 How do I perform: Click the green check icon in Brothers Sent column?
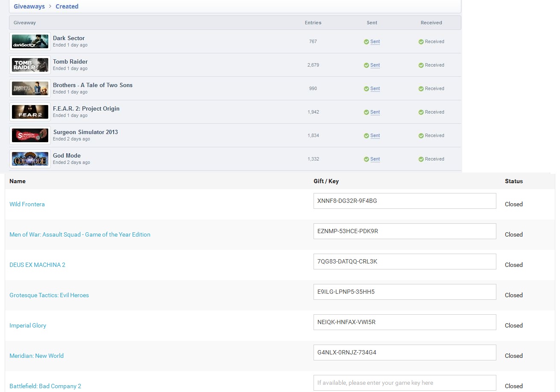pos(366,89)
